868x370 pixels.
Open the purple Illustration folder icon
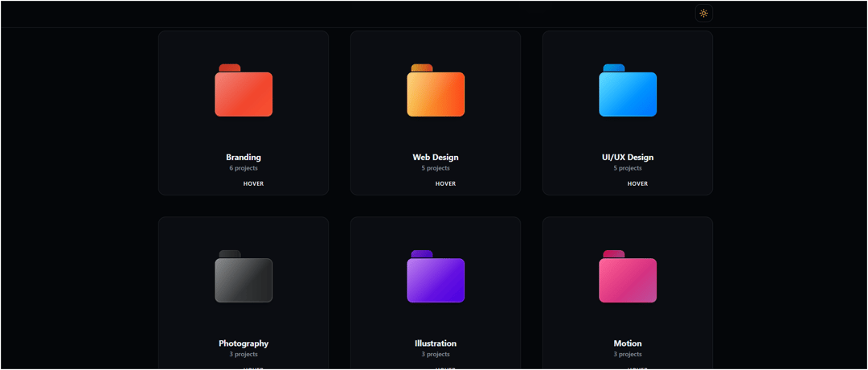(x=436, y=277)
